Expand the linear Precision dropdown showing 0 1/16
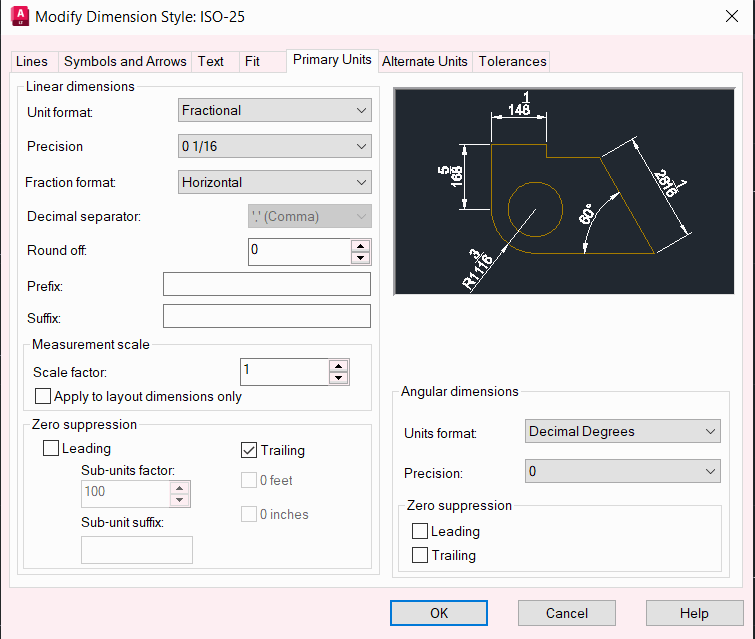Image resolution: width=755 pixels, height=639 pixels. click(274, 146)
